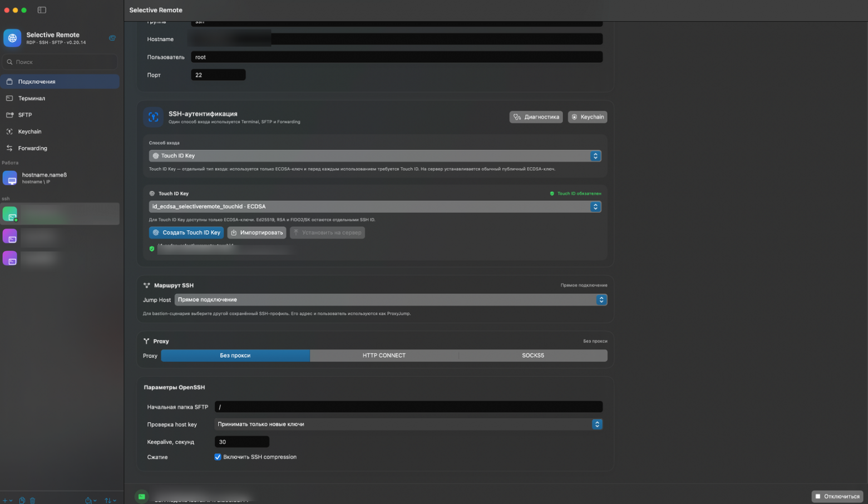
Task: Click the Keepalive, секунд field containing 30
Action: click(x=242, y=442)
